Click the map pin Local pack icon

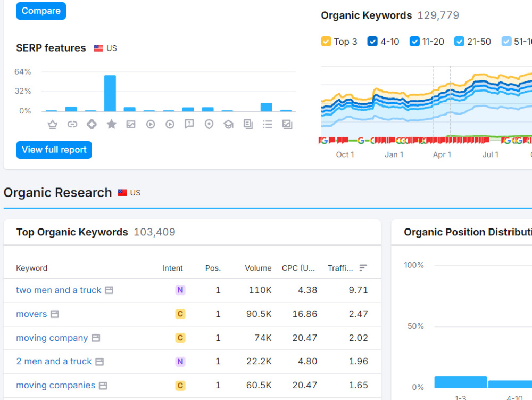pyautogui.click(x=209, y=124)
